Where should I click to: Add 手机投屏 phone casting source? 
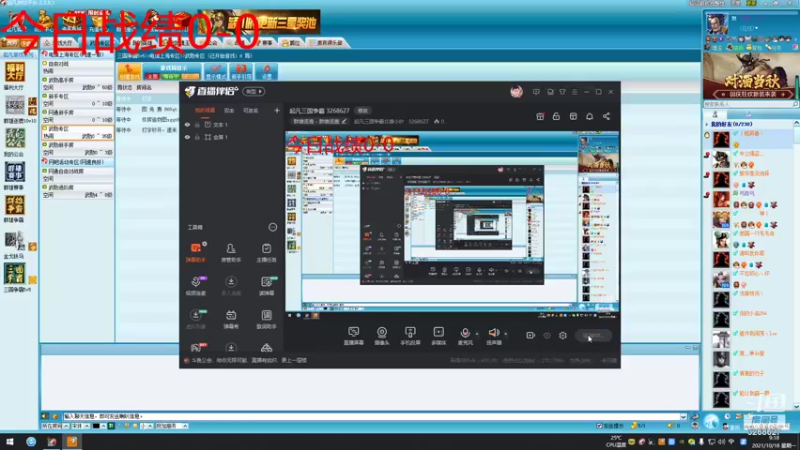click(x=410, y=336)
